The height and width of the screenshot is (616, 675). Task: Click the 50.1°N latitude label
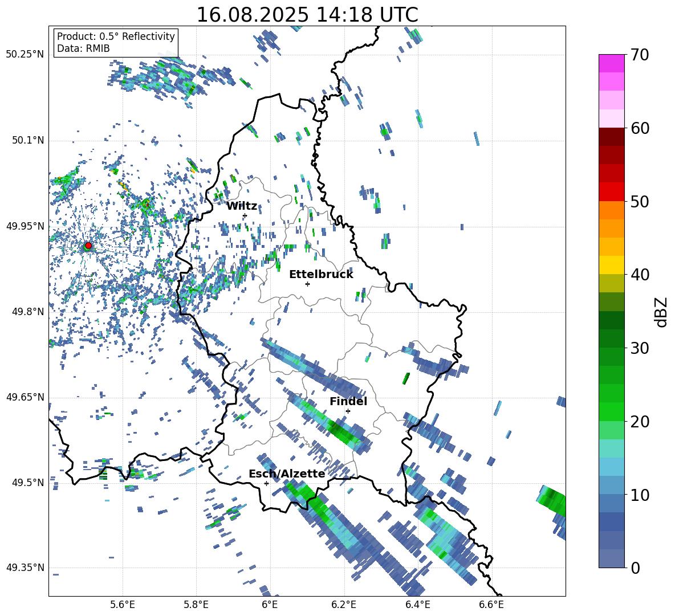pyautogui.click(x=29, y=140)
